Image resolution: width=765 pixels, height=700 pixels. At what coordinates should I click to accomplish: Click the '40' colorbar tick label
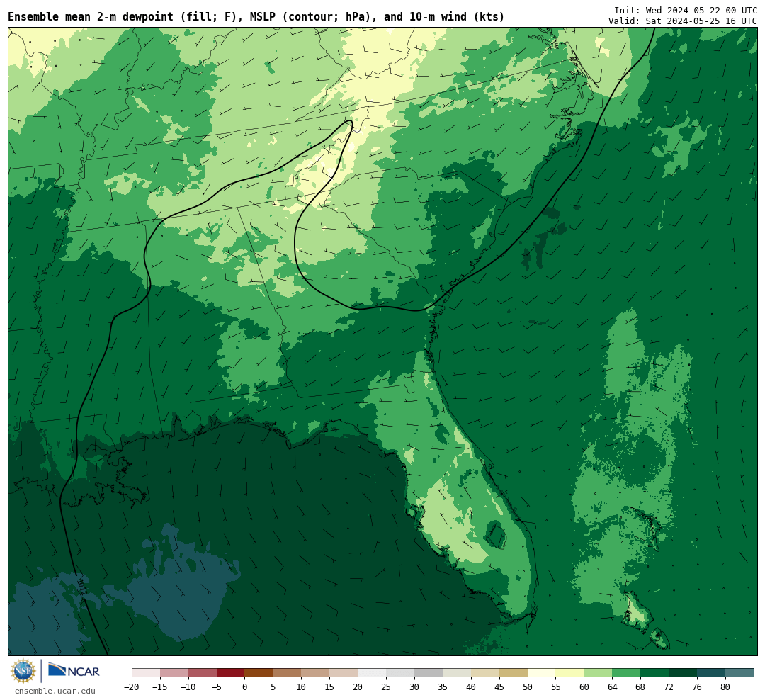(x=471, y=687)
